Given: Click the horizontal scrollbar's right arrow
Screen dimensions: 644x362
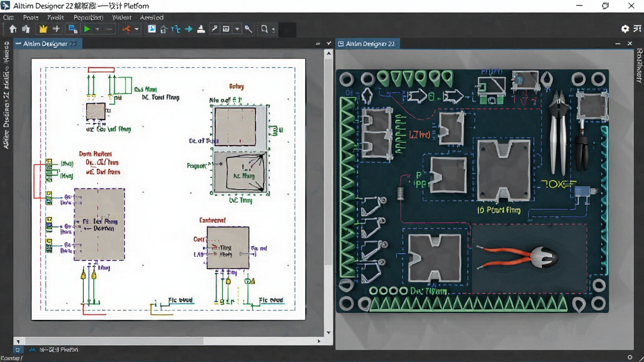Looking at the screenshot, I should 319,341.
